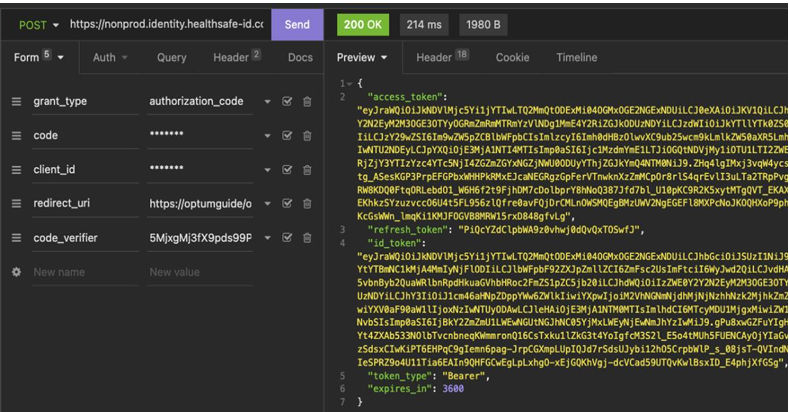Open response Header tab with 18
This screenshot has width=789, height=412.
442,57
